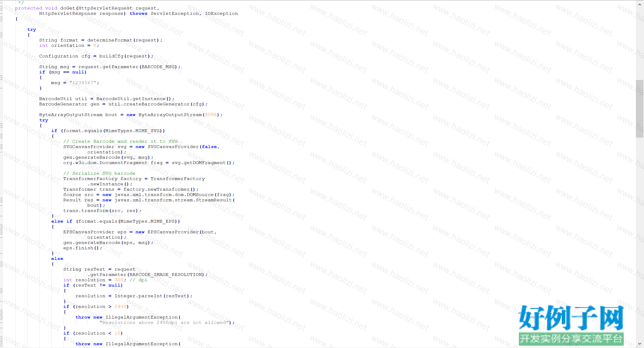Collapse the MIME_SVG if block
This screenshot has width=644, height=348.
1,136
